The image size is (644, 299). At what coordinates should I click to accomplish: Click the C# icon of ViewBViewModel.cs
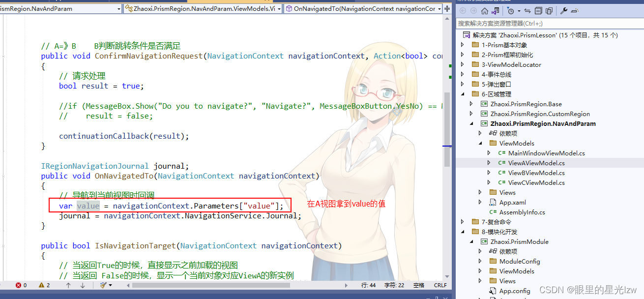(x=502, y=173)
